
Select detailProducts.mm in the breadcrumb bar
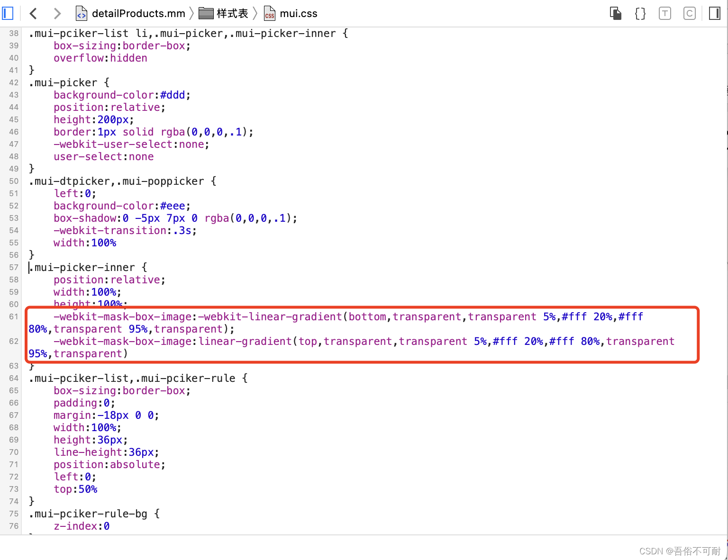tap(138, 13)
